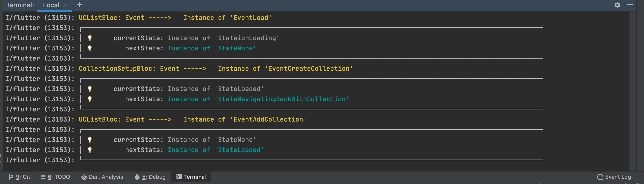Screen dimensions: 644x184
Task: Switch to the Local terminal tab
Action: (x=51, y=5)
